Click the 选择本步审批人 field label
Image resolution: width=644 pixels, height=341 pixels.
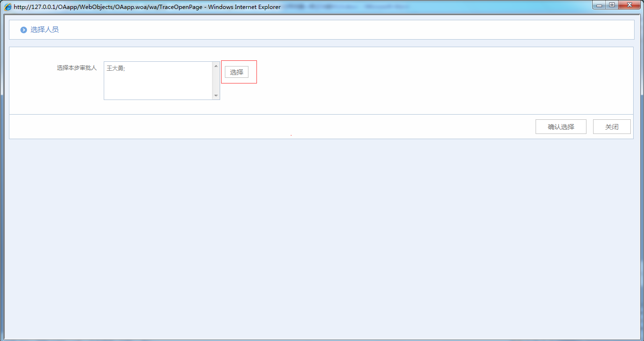[76, 68]
